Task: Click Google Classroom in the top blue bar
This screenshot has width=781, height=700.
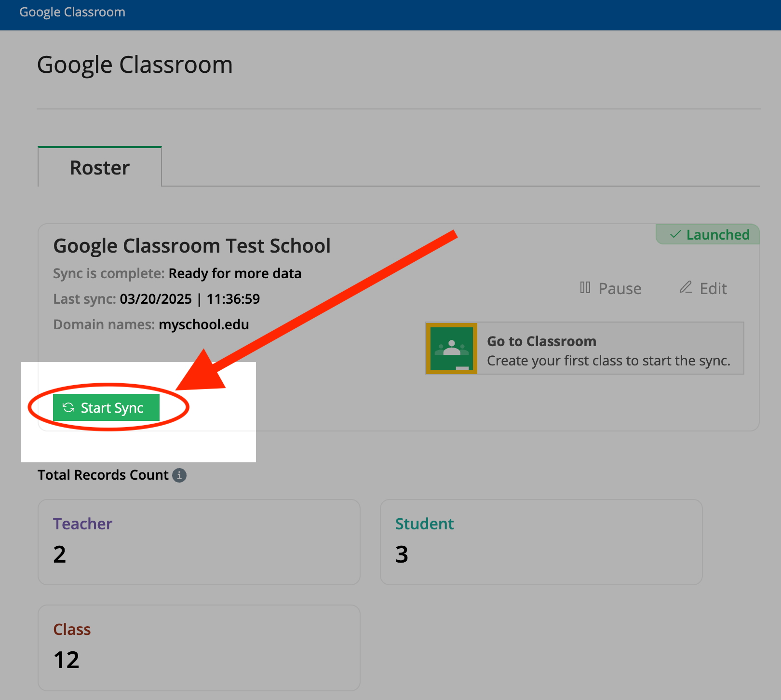Action: (72, 12)
